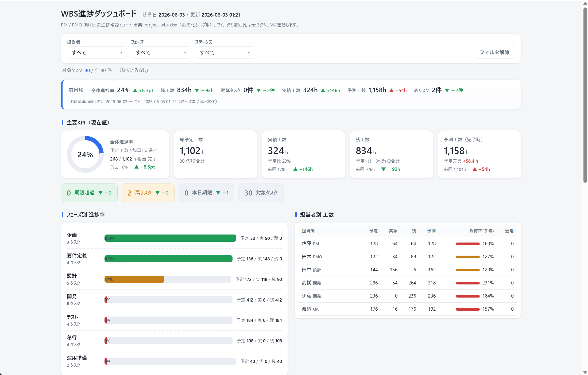This screenshot has height=375, width=588.
Task: Click the 対象タスク count chip
Action: coord(261,193)
